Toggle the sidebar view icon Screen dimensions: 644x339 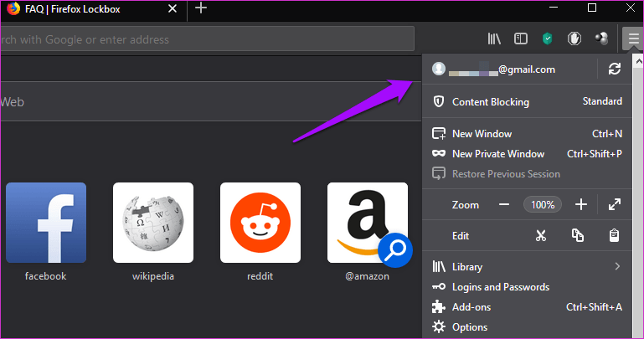tap(521, 39)
